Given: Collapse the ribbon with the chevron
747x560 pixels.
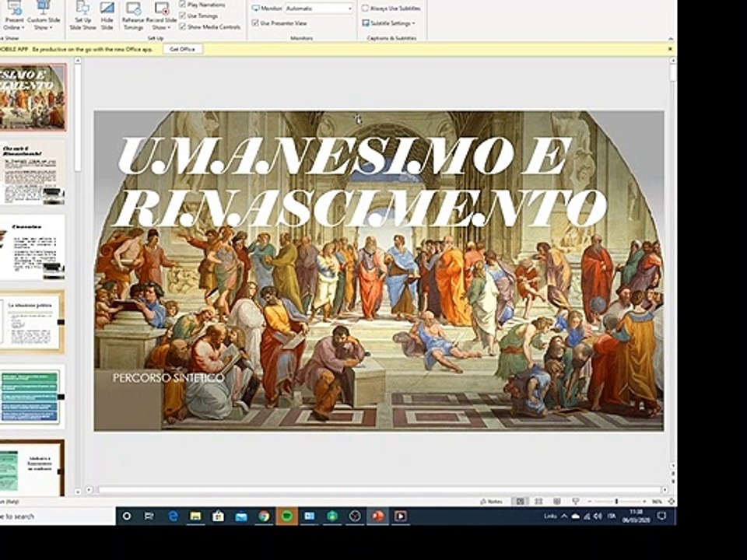Looking at the screenshot, I should point(671,39).
